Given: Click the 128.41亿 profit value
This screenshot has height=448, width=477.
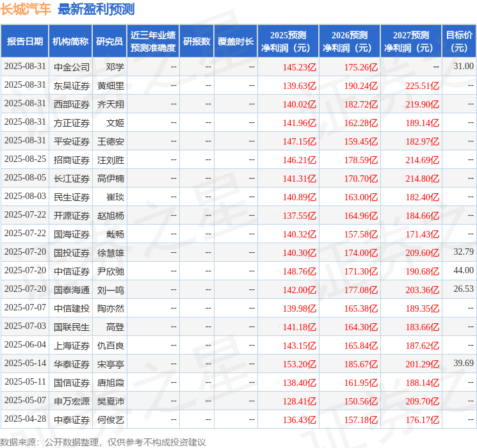Looking at the screenshot, I should [x=300, y=401].
